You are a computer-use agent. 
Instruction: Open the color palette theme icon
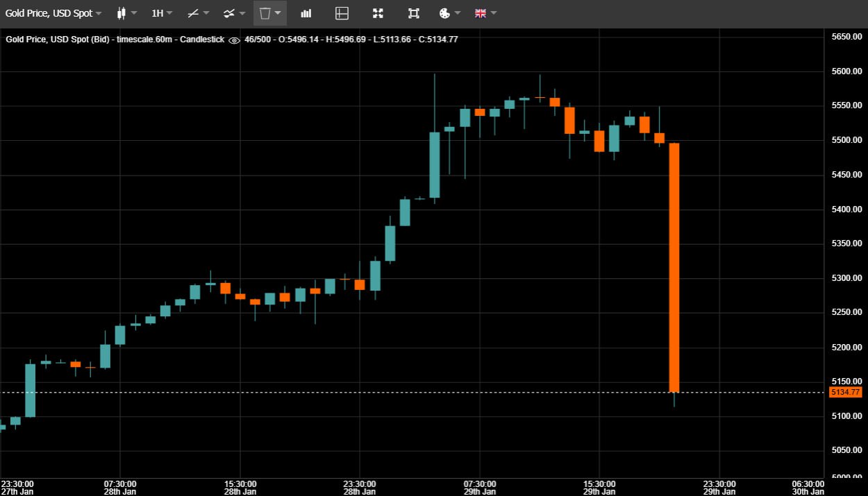click(446, 13)
